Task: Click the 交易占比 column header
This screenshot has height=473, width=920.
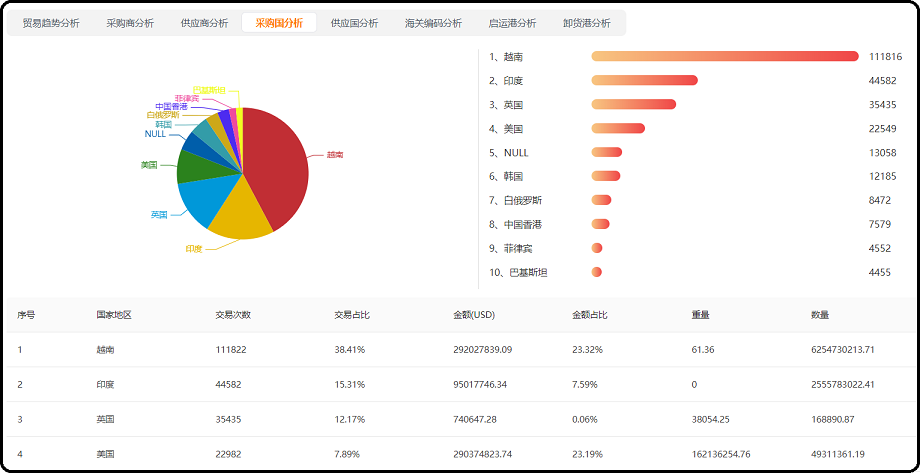Action: [x=352, y=315]
